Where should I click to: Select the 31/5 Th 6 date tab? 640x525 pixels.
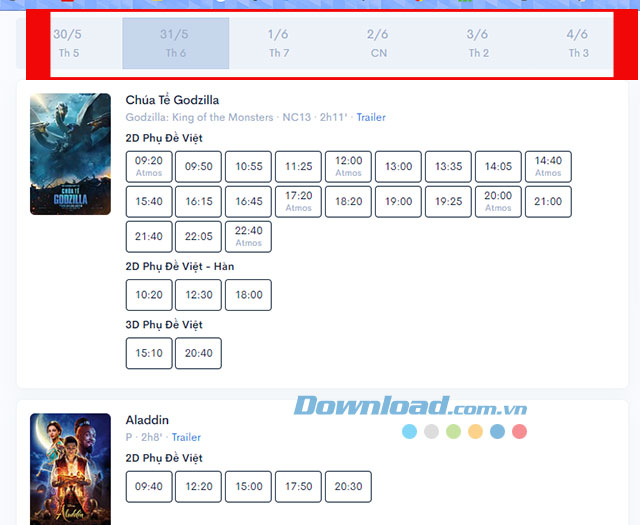coord(176,43)
